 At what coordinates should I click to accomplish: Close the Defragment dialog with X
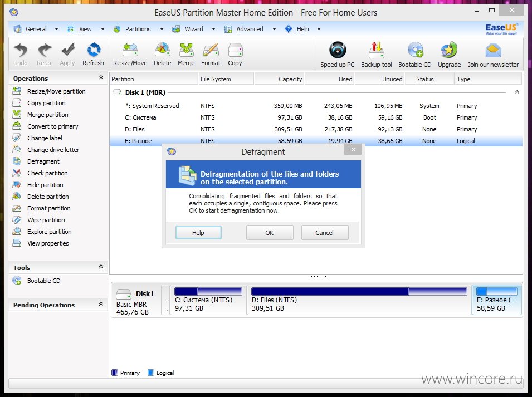click(x=353, y=150)
